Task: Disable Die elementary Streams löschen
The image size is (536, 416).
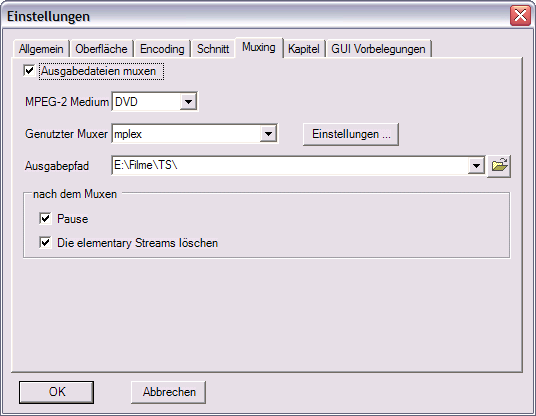Action: 45,243
